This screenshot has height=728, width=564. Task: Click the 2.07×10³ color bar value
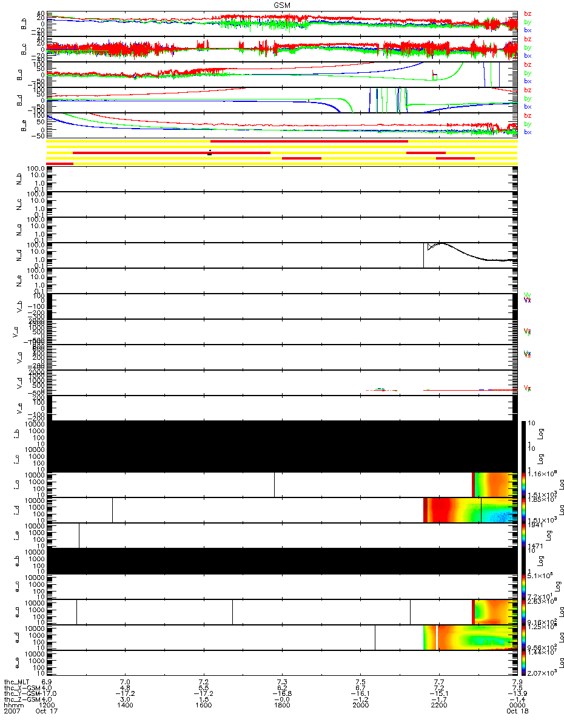pos(543,674)
